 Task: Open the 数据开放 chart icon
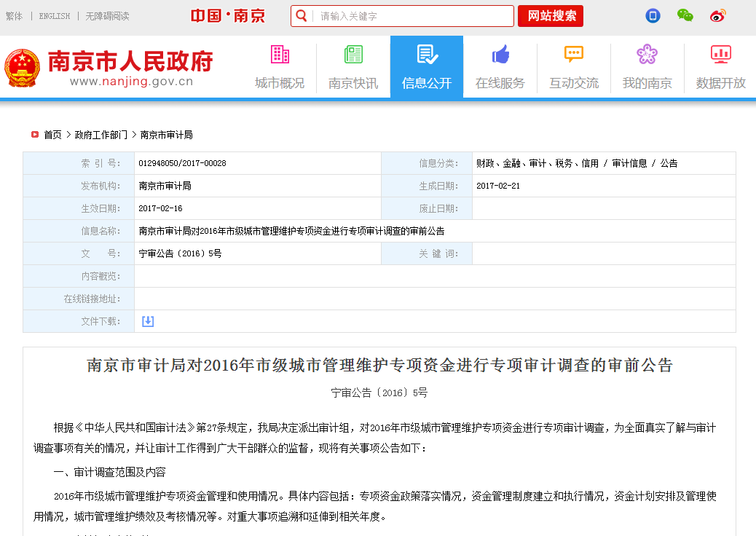[720, 55]
